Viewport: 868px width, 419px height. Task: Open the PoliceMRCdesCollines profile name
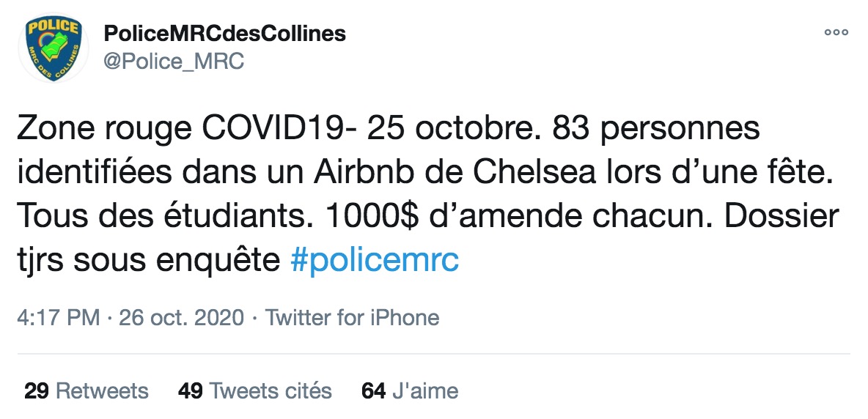click(225, 33)
